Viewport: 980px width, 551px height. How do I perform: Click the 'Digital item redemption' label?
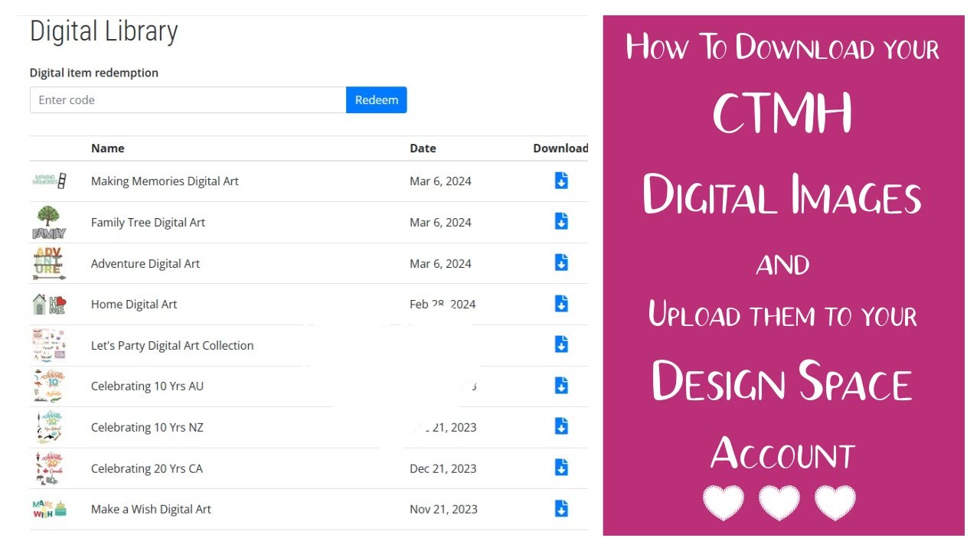pyautogui.click(x=94, y=73)
